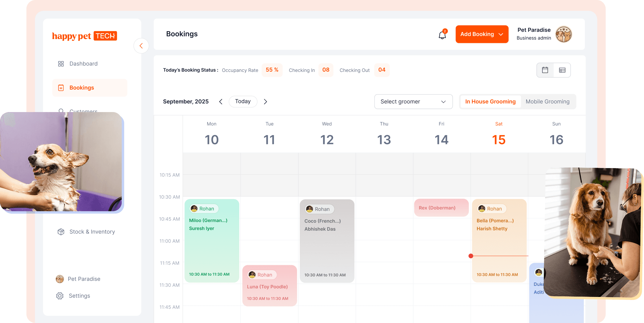Open Pet Paradise link in sidebar
Image resolution: width=644 pixels, height=323 pixels.
pyautogui.click(x=84, y=279)
